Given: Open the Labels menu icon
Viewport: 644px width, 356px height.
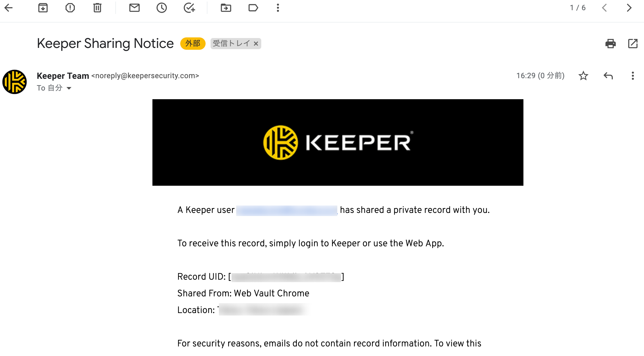Looking at the screenshot, I should point(253,8).
